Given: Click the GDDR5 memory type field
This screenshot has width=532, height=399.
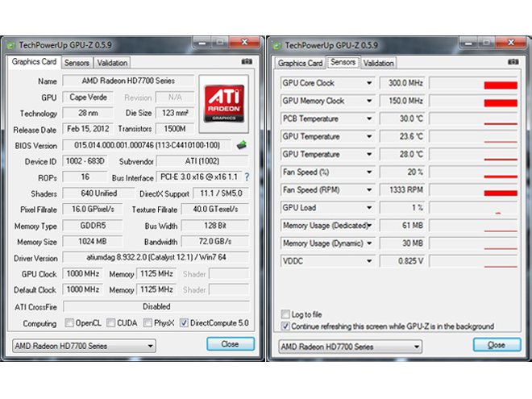Looking at the screenshot, I should [x=93, y=226].
